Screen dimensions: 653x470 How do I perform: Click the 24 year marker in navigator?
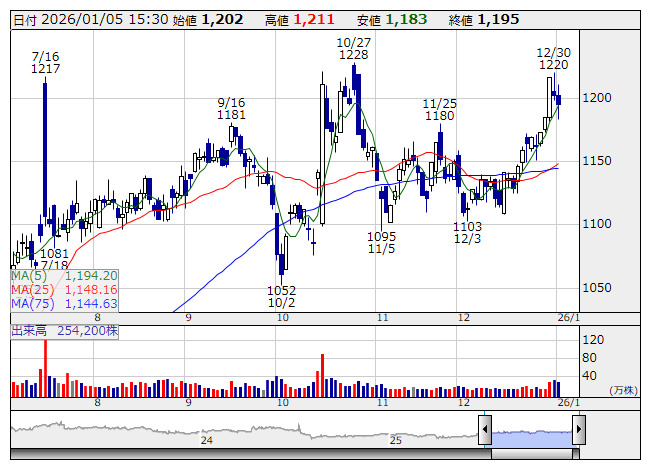click(x=206, y=440)
